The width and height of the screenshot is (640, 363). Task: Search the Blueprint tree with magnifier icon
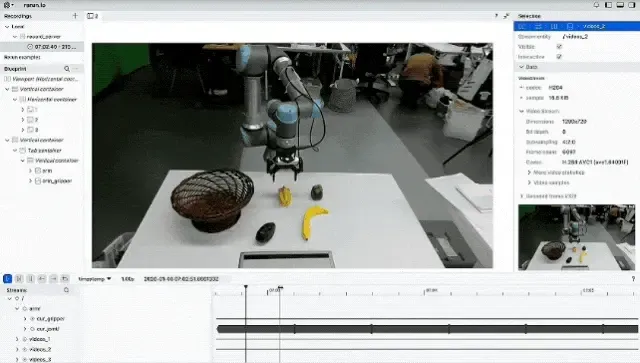[67, 69]
